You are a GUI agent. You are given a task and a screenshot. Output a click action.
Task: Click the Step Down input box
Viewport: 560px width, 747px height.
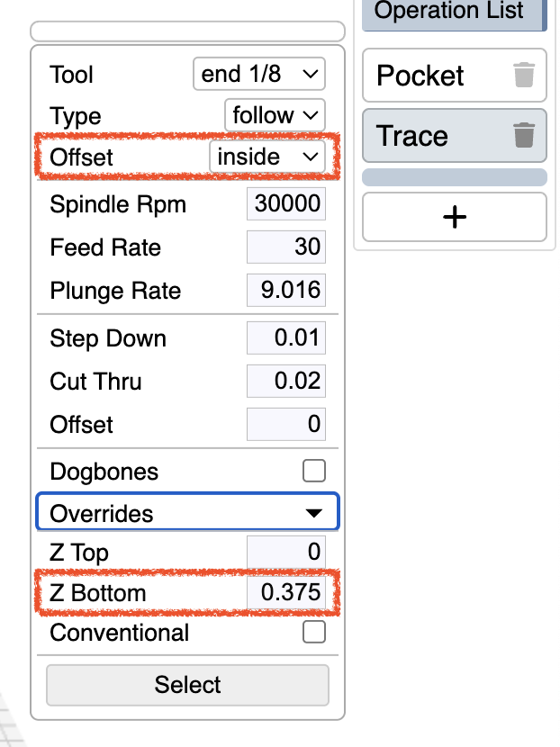click(286, 339)
